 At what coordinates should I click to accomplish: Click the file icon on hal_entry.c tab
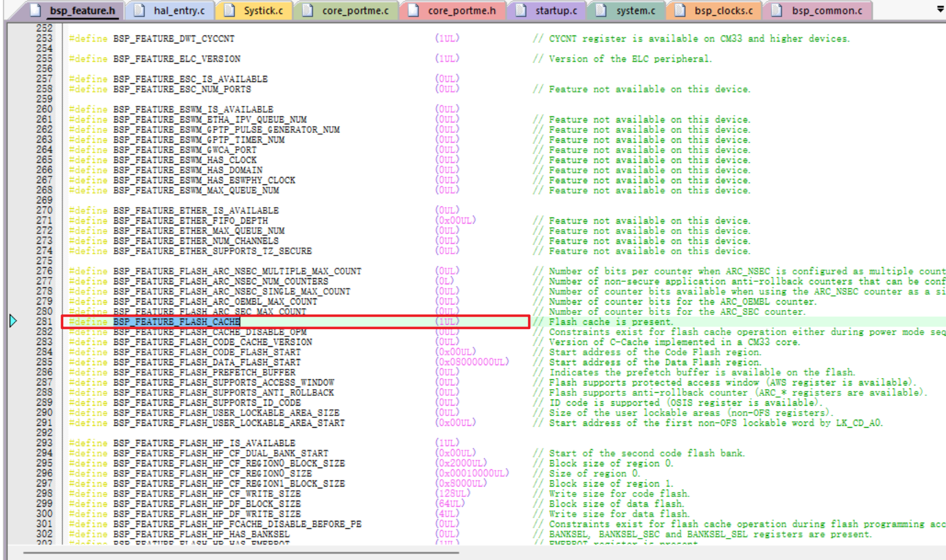(x=139, y=10)
